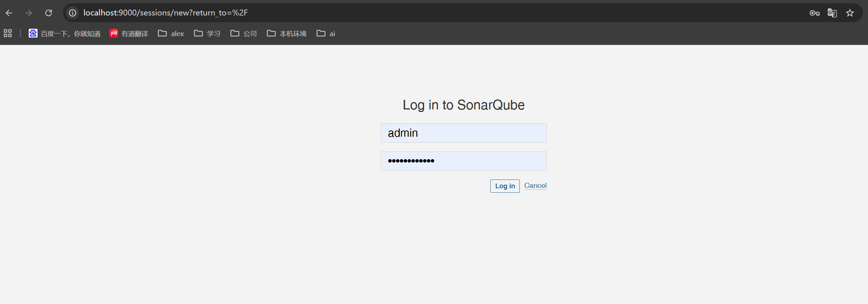Click the username field containing admin
This screenshot has width=868, height=304.
point(463,133)
